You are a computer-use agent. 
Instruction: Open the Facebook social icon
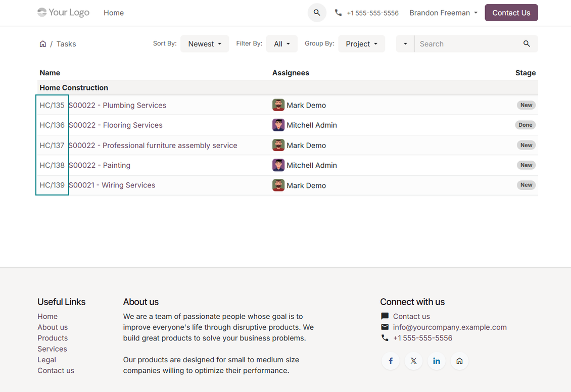pos(391,361)
